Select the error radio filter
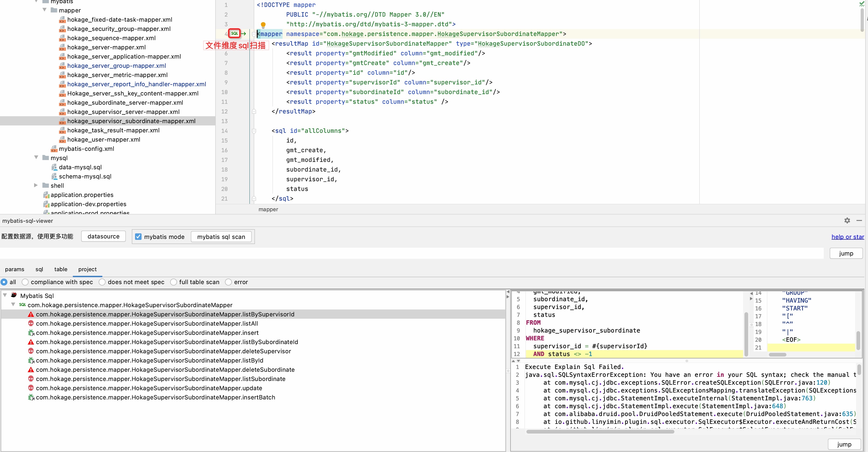This screenshot has height=452, width=868. (228, 282)
